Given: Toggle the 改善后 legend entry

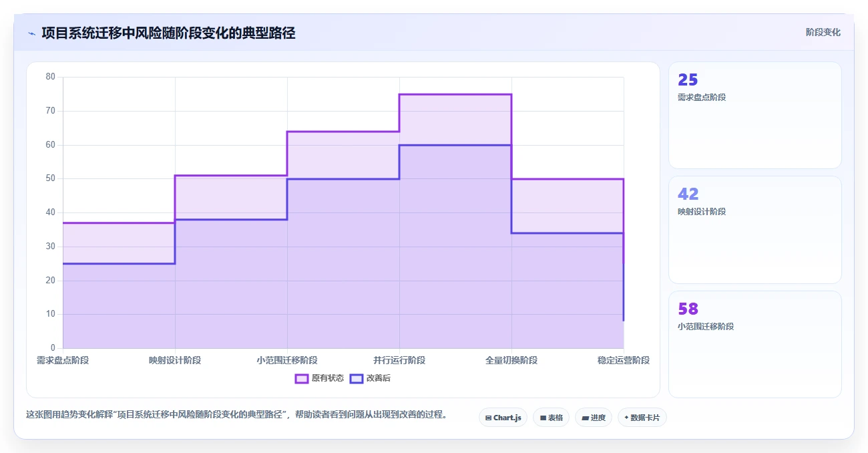Looking at the screenshot, I should click(x=371, y=378).
